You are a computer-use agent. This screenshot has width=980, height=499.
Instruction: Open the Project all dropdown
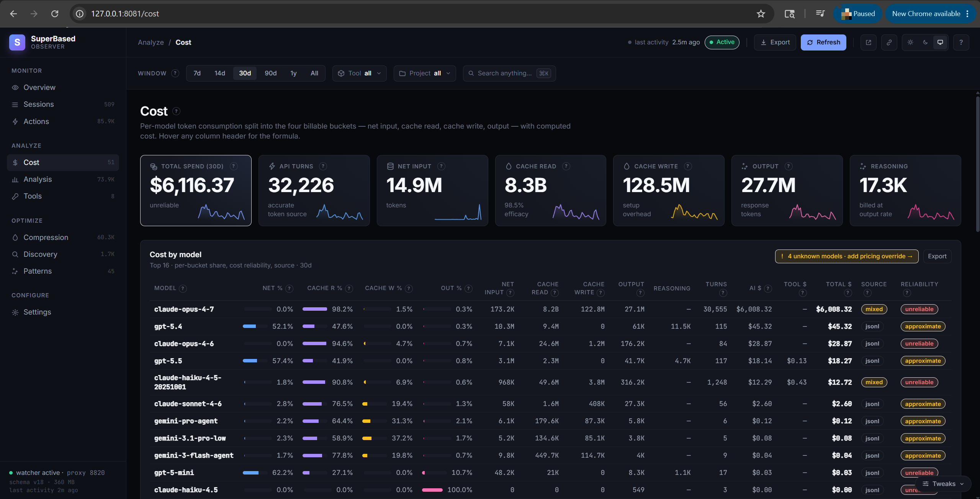click(x=425, y=73)
